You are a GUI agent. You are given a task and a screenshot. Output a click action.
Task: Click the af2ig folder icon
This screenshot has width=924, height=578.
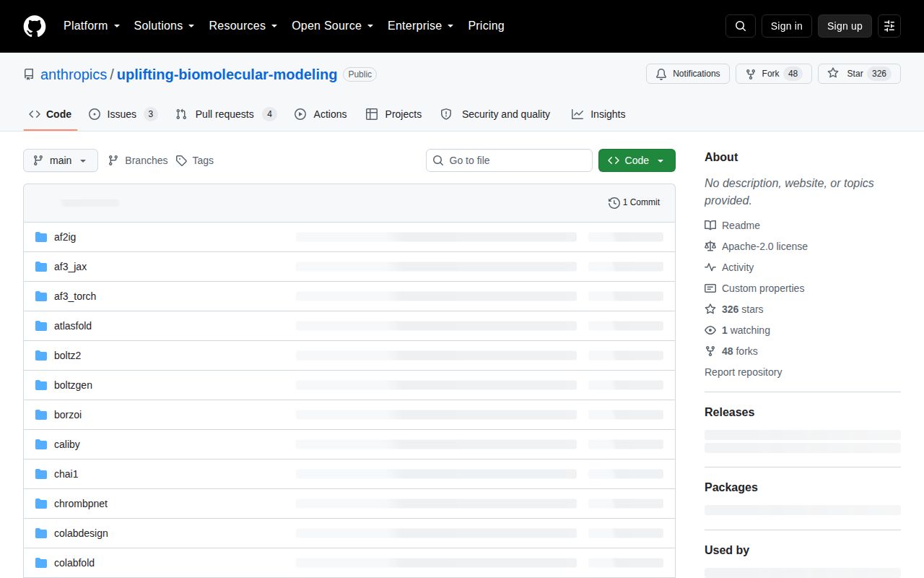click(41, 237)
